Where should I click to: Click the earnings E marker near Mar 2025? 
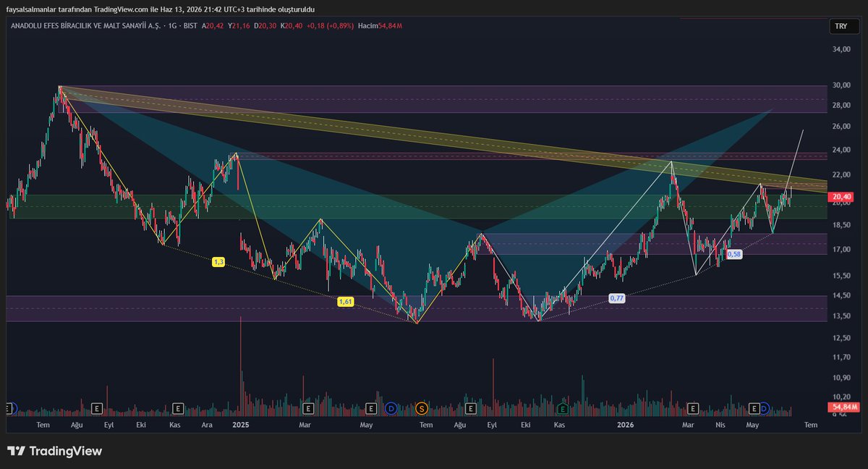[x=308, y=409]
